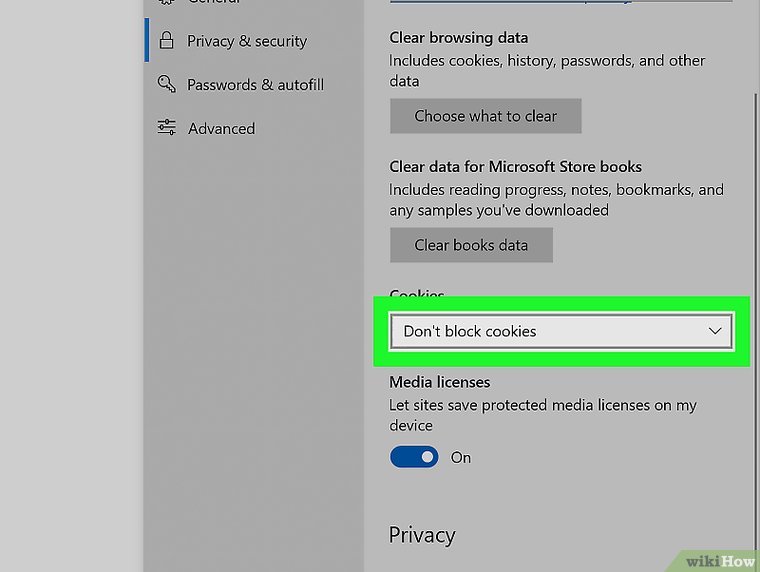Click the "Privacy" section heading
This screenshot has width=760, height=572.
coord(421,535)
